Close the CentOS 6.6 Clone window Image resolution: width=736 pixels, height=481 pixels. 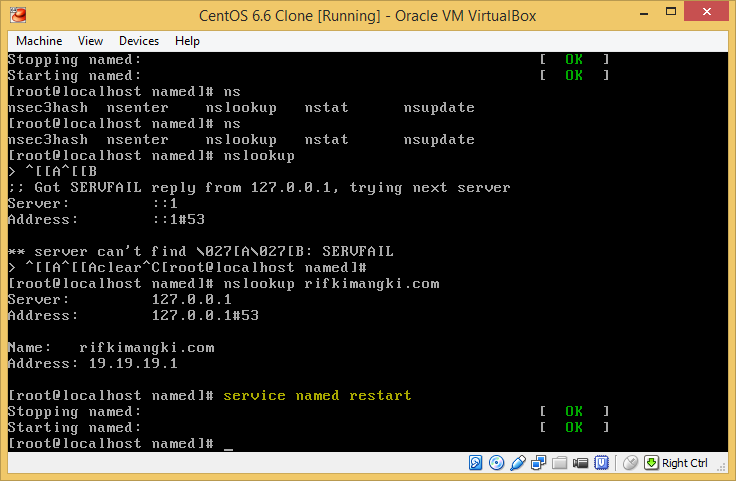coord(706,12)
